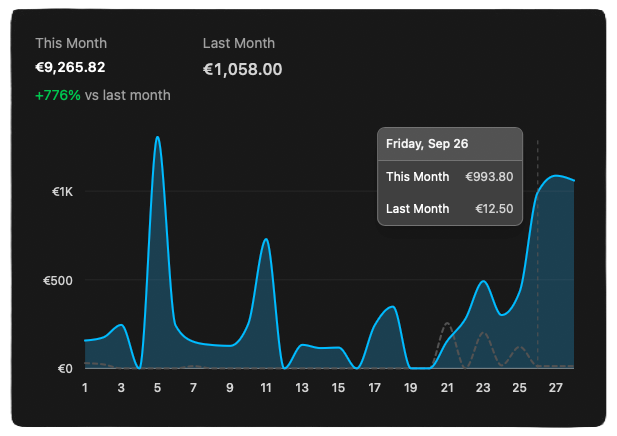Click the vertical dashed marker line at day 26

click(537, 260)
